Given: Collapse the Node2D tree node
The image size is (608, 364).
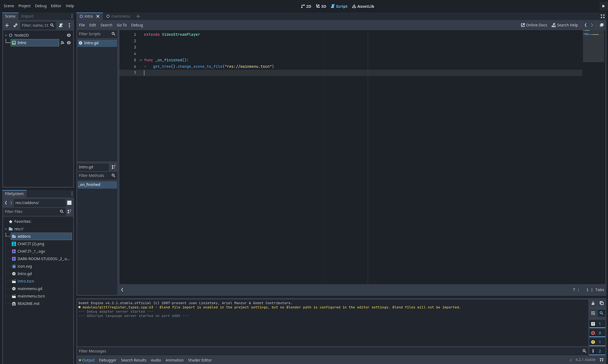Looking at the screenshot, I should click(6, 35).
